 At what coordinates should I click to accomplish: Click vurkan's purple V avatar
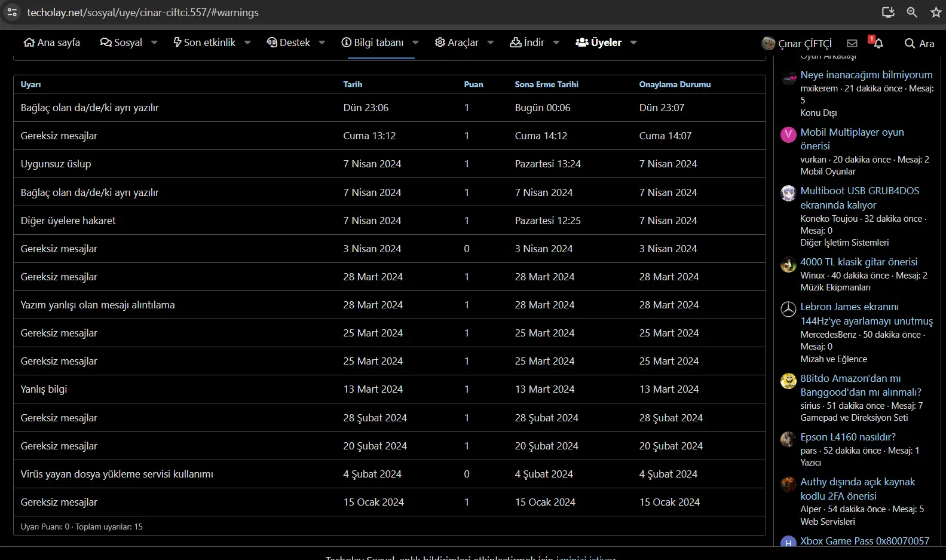coord(788,134)
